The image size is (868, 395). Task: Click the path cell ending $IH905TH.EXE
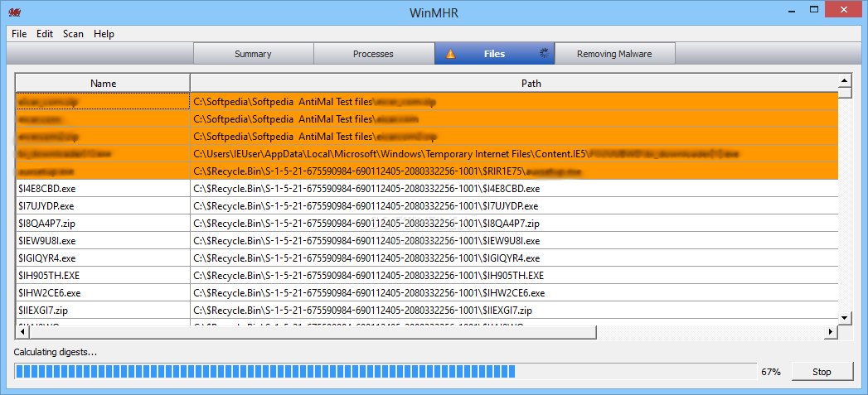coord(514,276)
